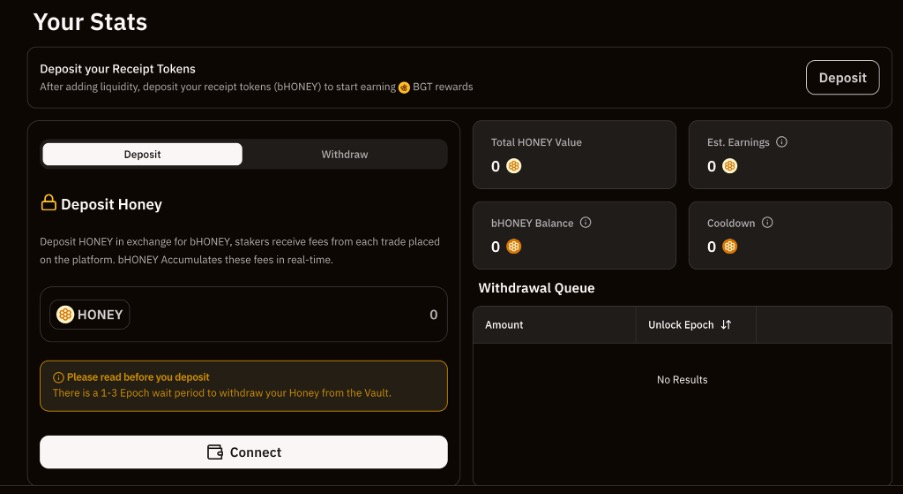
Task: Click the HONEY token coin icon
Action: (x=65, y=314)
